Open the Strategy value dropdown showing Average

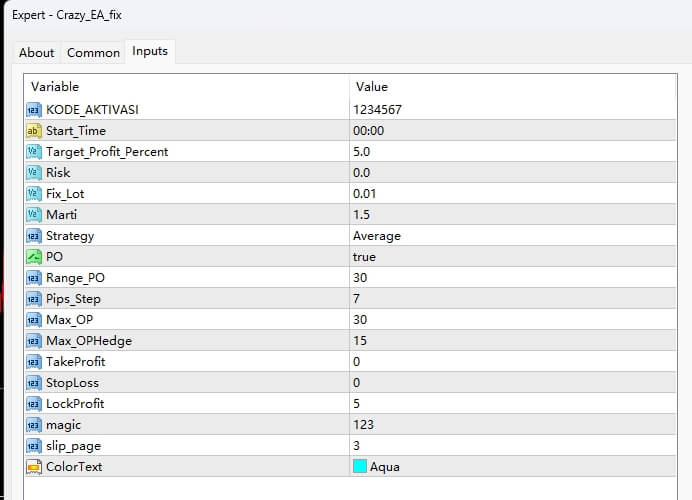(377, 236)
